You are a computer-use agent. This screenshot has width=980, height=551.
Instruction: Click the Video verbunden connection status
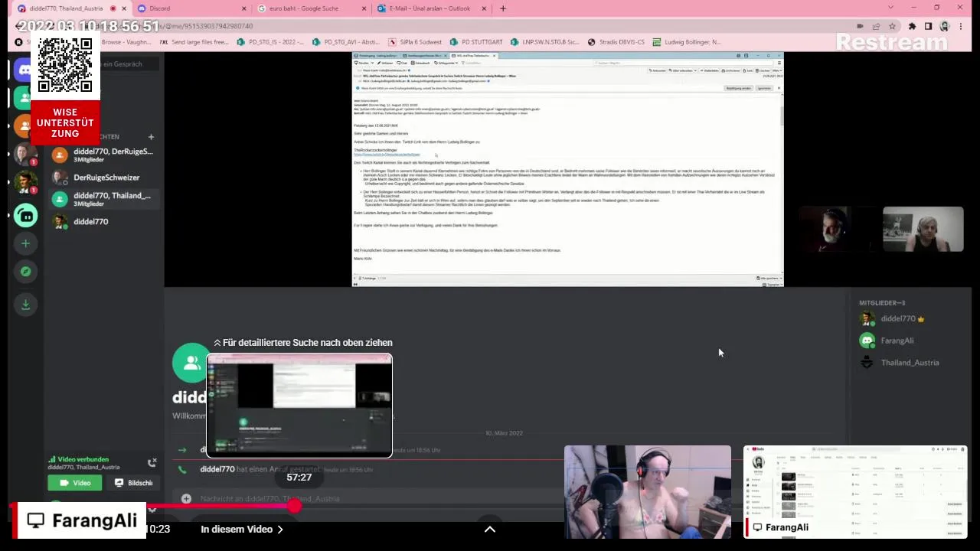(x=83, y=459)
